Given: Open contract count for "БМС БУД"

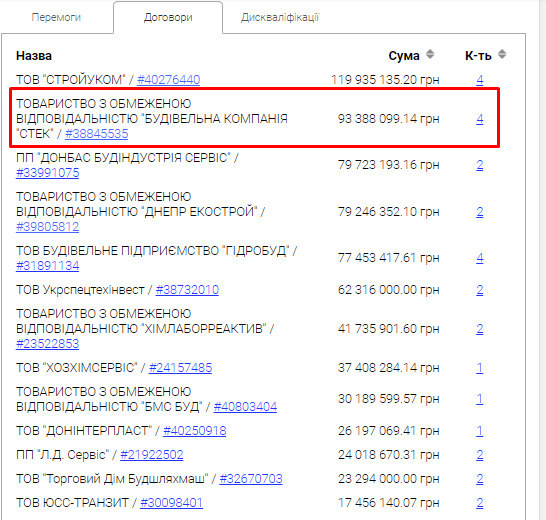Looking at the screenshot, I should click(480, 399).
